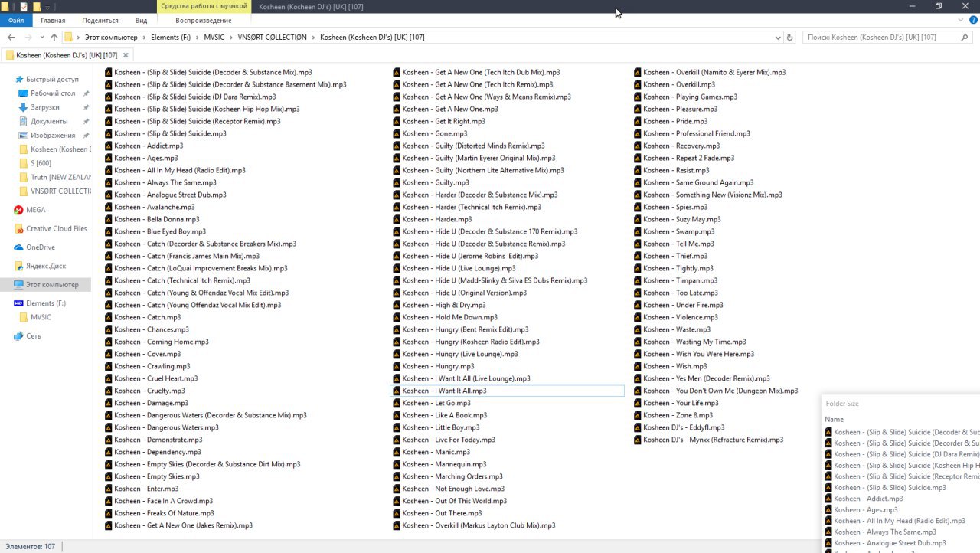Expand the first chevron beside address folder icon
This screenshot has width=980, height=553.
(79, 37)
